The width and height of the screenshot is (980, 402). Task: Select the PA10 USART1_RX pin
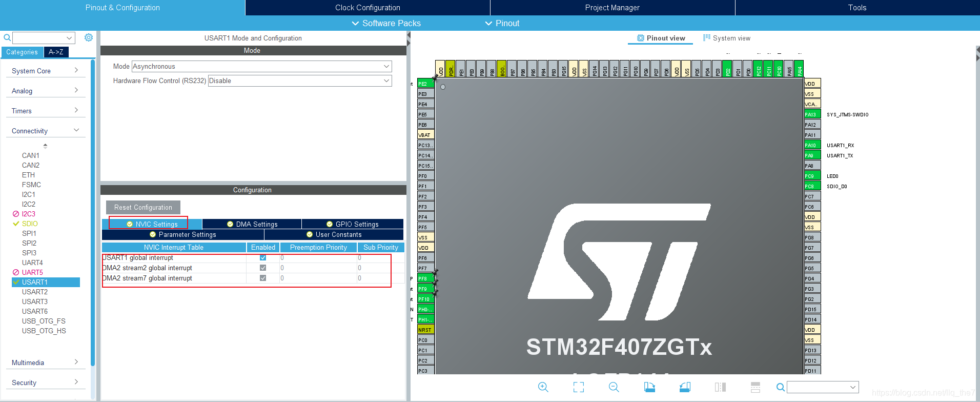coord(812,145)
